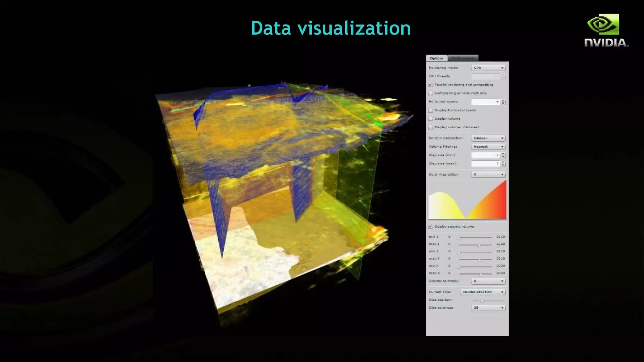This screenshot has width=644, height=362.
Task: Click the Step size (min) field
Action: click(486, 155)
